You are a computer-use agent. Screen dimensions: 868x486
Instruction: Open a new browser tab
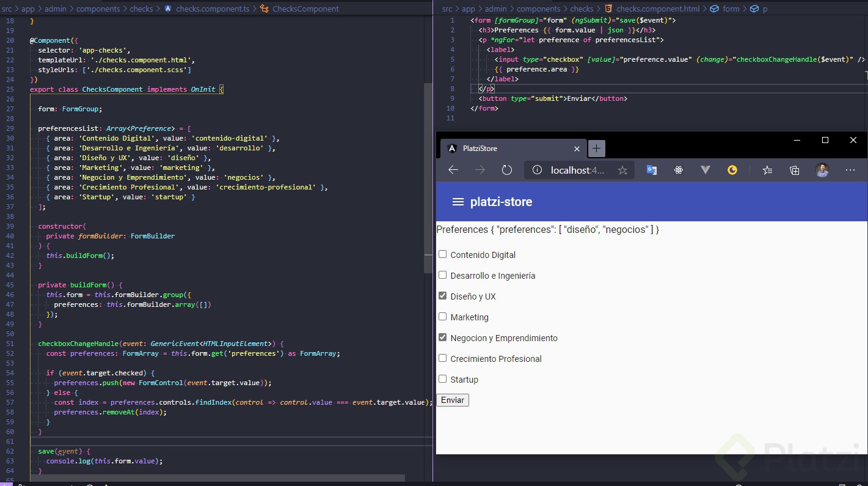point(597,149)
